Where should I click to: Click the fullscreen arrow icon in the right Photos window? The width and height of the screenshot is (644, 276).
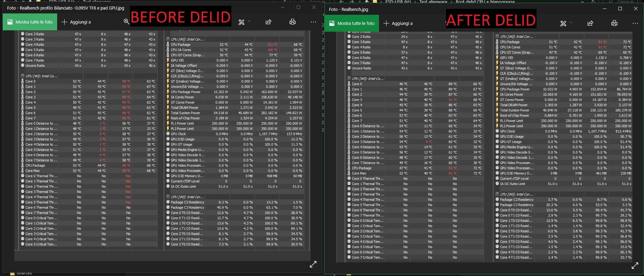[x=635, y=265]
